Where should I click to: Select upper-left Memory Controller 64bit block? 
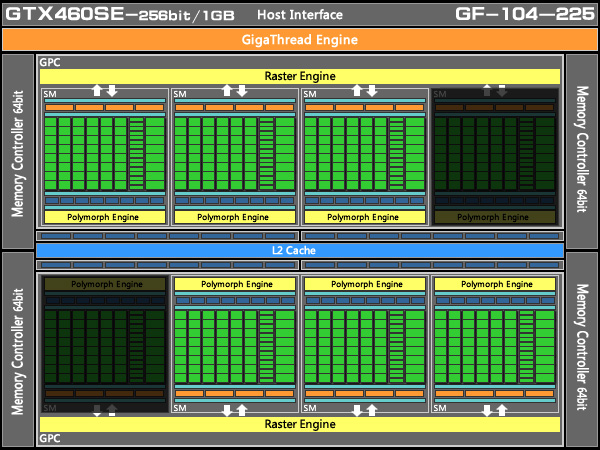pyautogui.click(x=18, y=152)
